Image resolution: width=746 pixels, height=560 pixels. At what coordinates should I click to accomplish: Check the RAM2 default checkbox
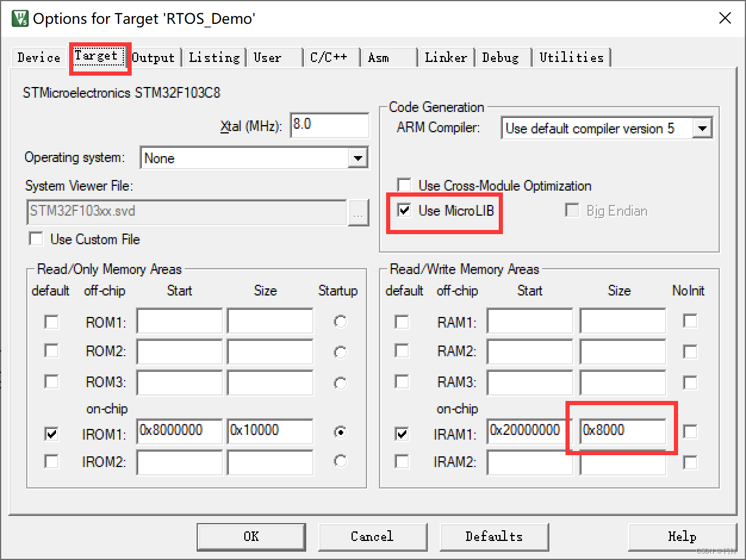[402, 351]
